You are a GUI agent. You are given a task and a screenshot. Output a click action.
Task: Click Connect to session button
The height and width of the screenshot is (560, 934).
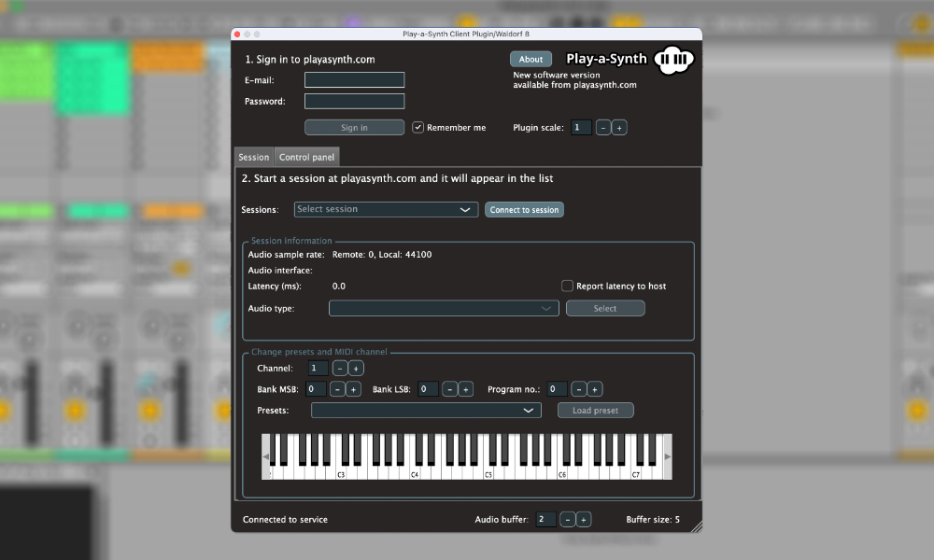(524, 209)
